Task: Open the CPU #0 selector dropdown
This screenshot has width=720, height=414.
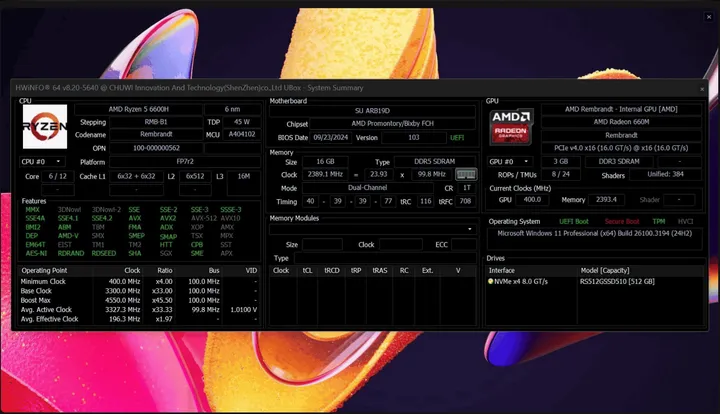Action: [42, 162]
